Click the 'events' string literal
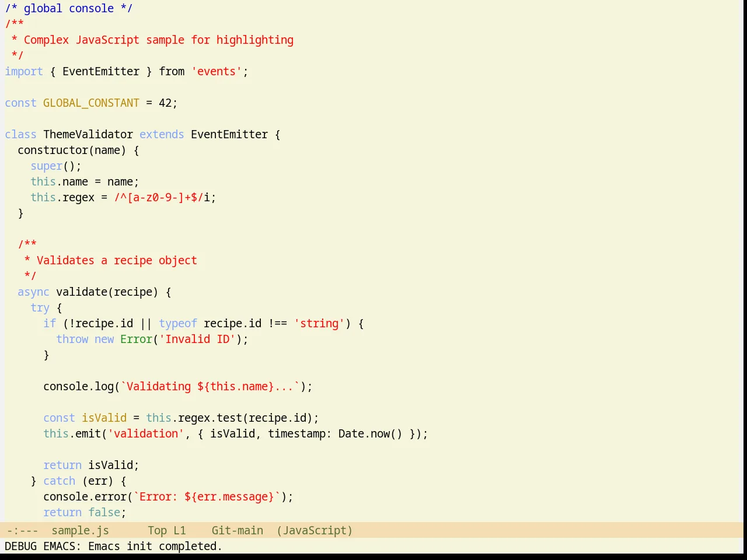This screenshot has height=560, width=747. [217, 71]
